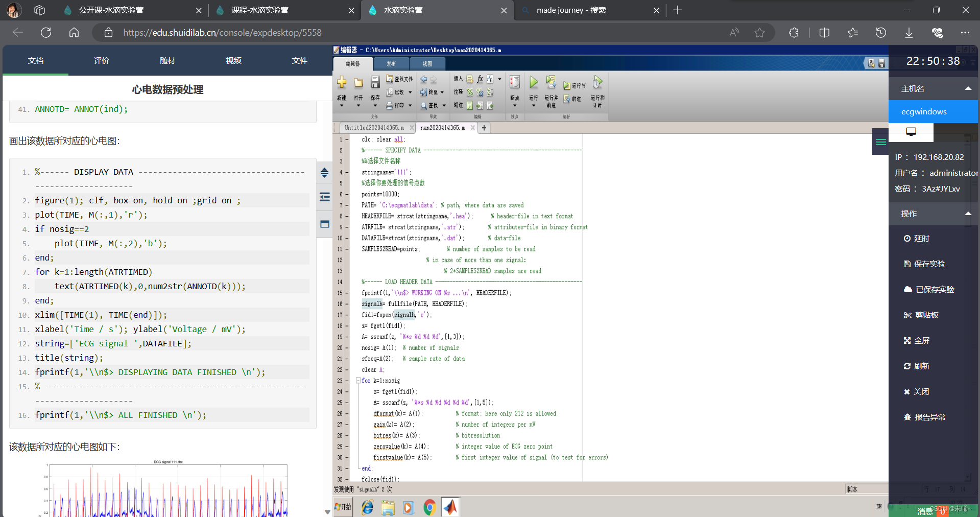Click the MATLAB icon in remote taskbar
Screen dimensions: 980x517
[x=450, y=507]
